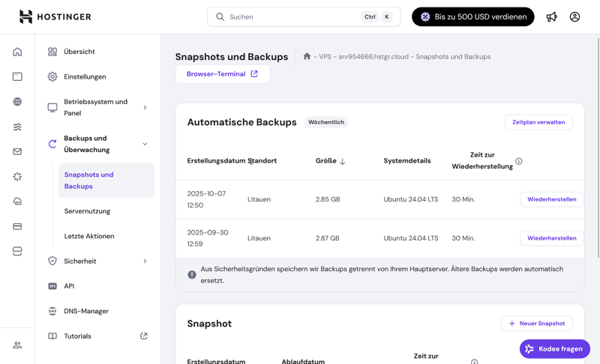Open Letzte Aktionen menu item
Screen dimensions: 600x364
point(89,236)
